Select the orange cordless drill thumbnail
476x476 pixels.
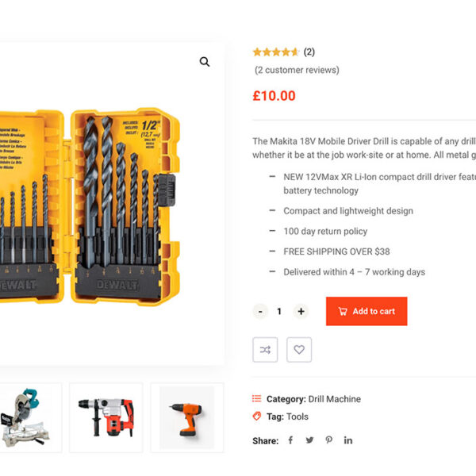pos(187,418)
